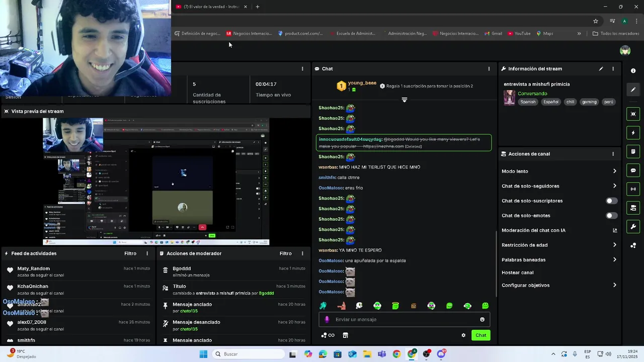Viewport: 644px width, 362px height.
Task: Open Filtro in Feed de actividades
Action: 130,253
